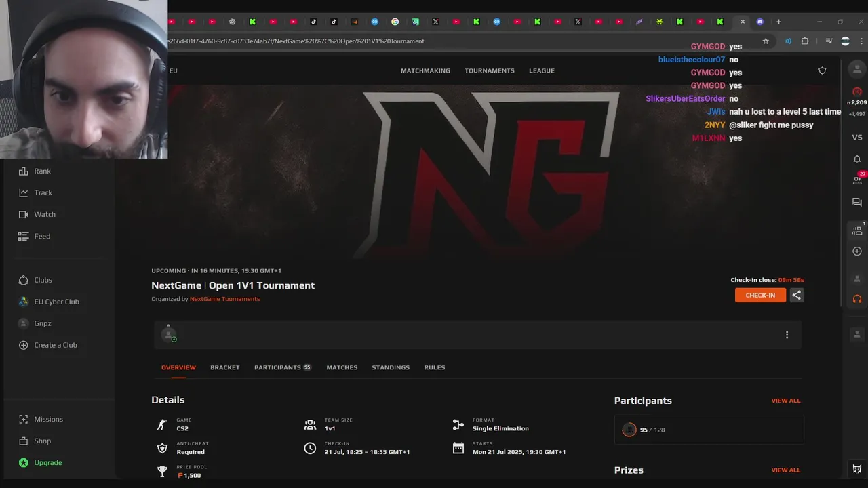View the ELO level badge showing 2,209
The image size is (868, 488).
tap(857, 97)
